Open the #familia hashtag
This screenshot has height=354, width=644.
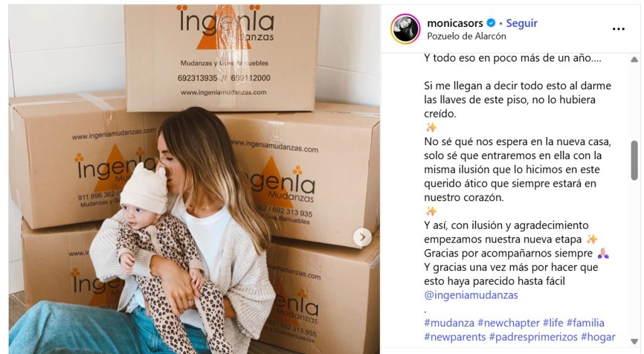point(586,323)
